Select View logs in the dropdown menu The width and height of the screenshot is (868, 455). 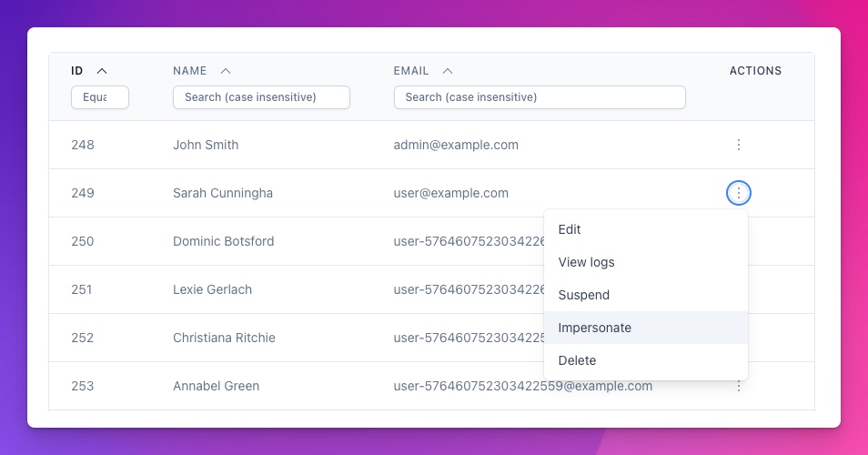pos(586,262)
